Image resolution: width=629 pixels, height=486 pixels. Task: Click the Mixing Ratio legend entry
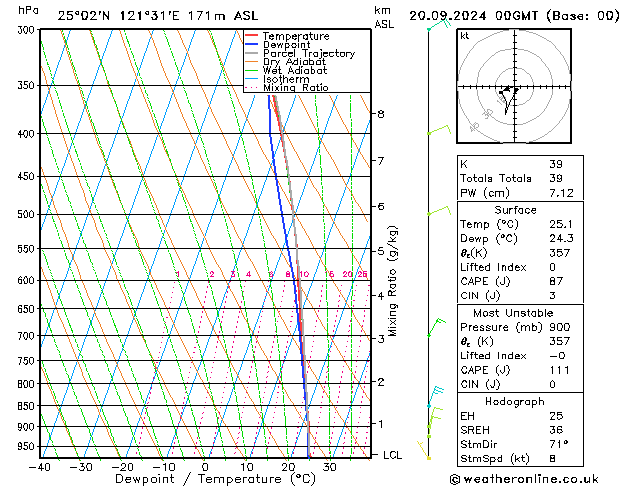point(295,87)
